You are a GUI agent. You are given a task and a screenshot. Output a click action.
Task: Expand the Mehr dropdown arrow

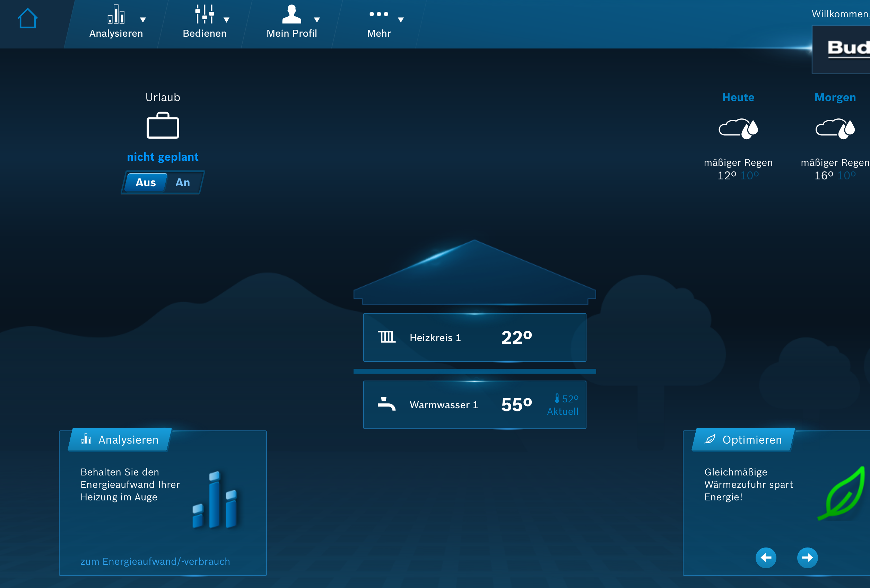pos(401,20)
